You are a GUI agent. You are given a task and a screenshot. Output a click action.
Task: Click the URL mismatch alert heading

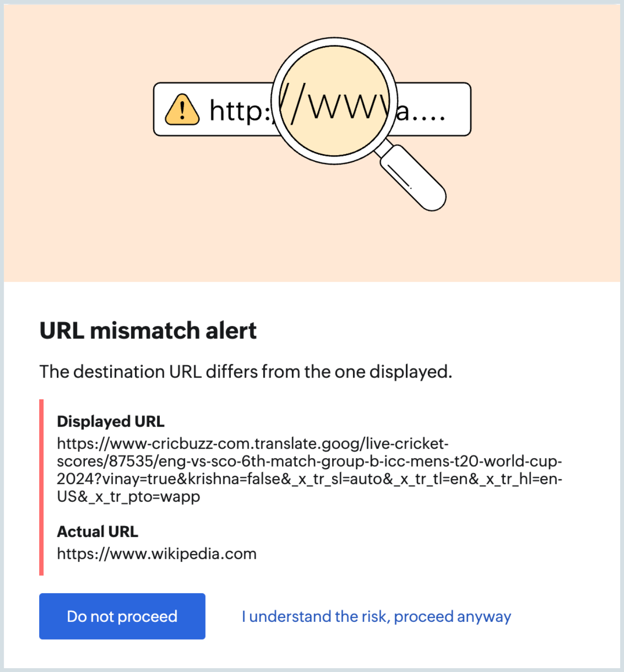click(148, 331)
